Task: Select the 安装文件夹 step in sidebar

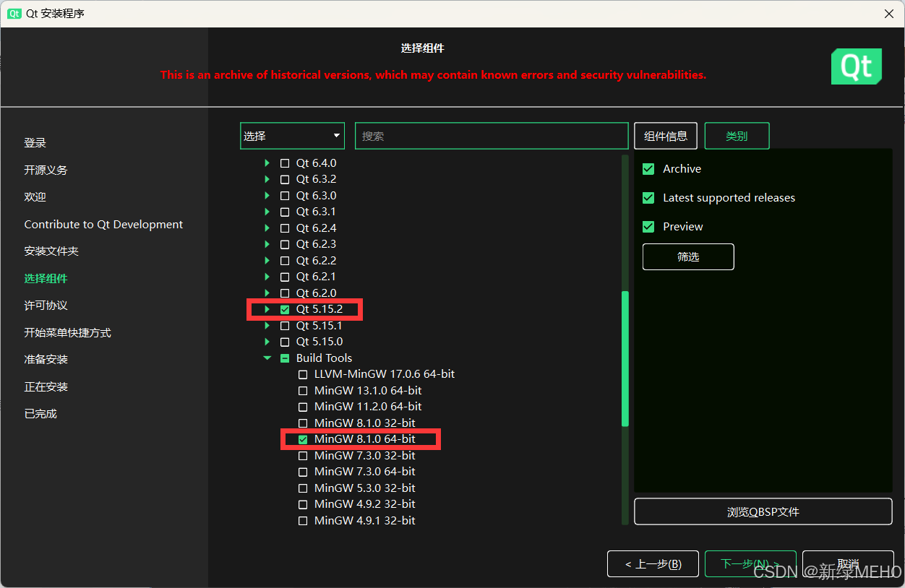Action: (51, 251)
